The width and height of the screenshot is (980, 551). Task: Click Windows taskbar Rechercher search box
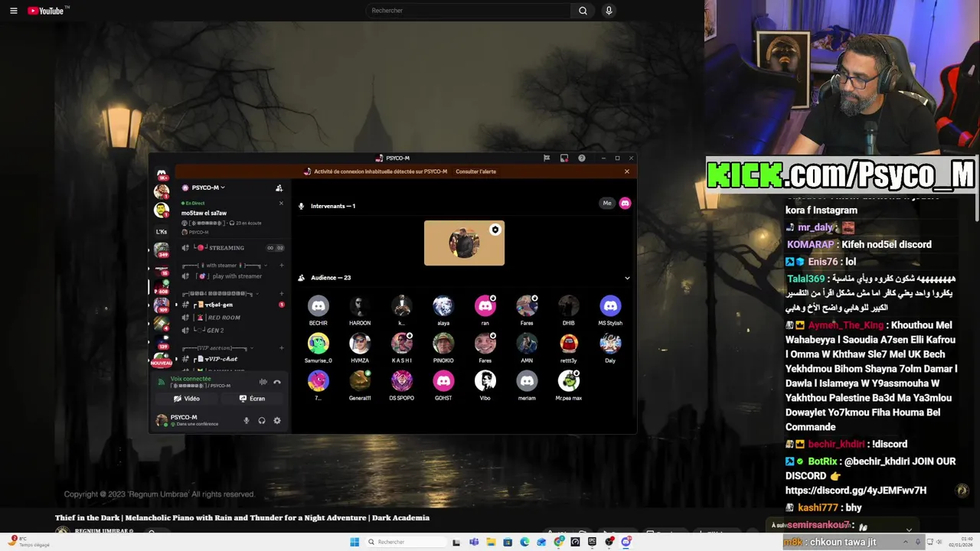pyautogui.click(x=405, y=542)
